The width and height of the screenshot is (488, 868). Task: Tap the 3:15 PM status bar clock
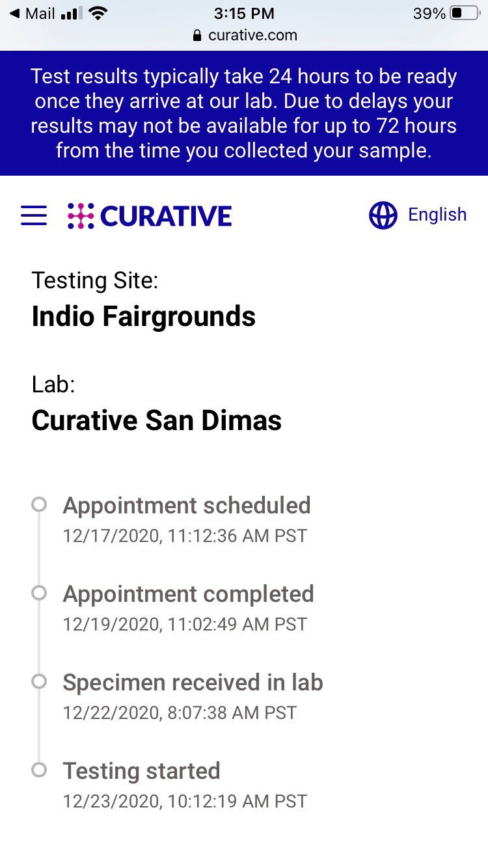pos(244,13)
